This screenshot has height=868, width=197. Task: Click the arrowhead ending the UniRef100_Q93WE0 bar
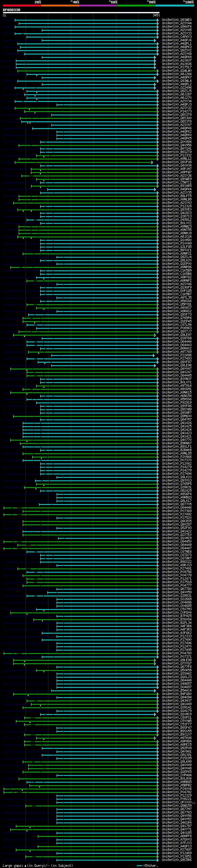(158, 20)
